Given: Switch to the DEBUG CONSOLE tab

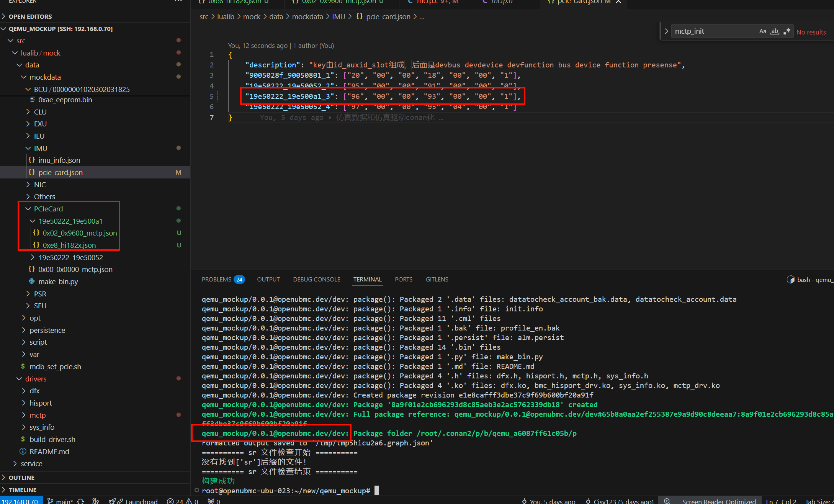Looking at the screenshot, I should pos(316,280).
